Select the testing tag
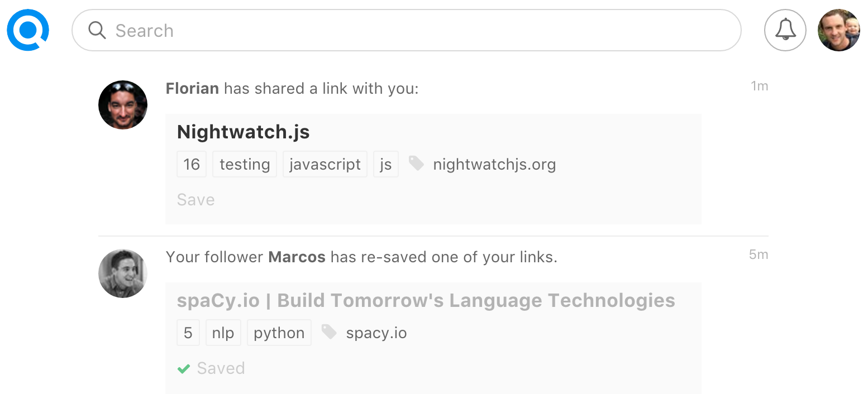The width and height of the screenshot is (868, 404). click(245, 165)
